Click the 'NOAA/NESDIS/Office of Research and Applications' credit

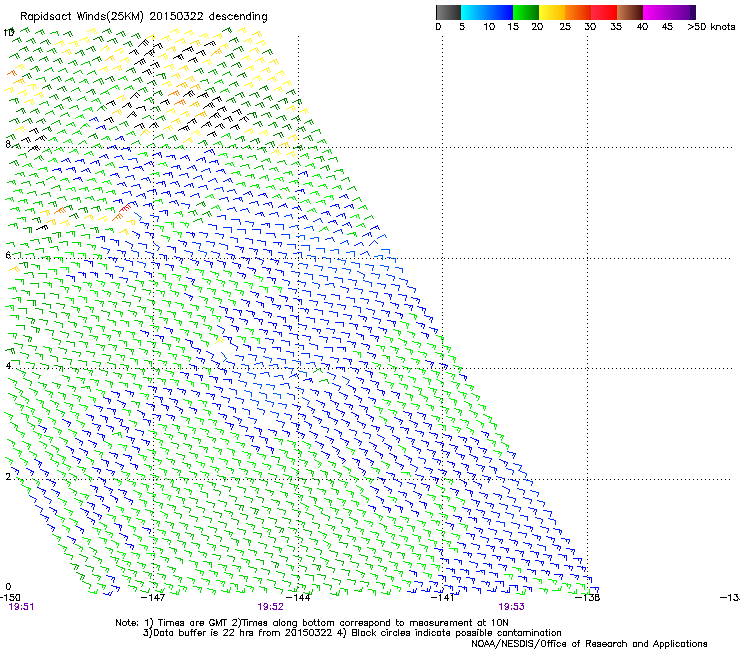[589, 644]
